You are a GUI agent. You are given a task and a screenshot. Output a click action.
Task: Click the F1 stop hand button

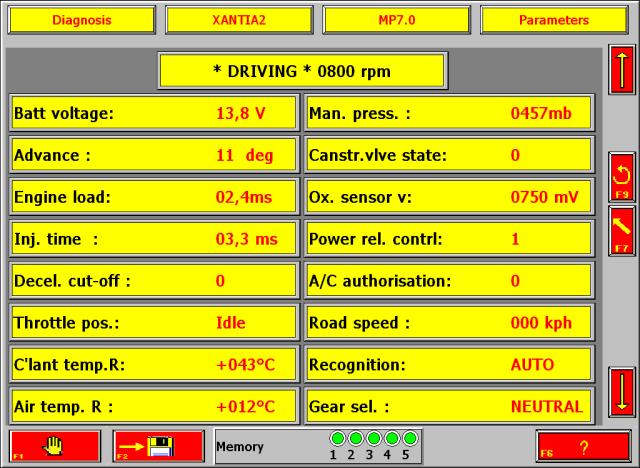(55, 446)
